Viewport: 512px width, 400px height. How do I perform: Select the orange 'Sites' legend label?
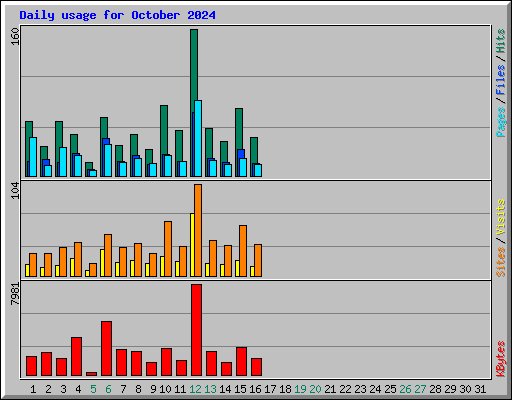click(501, 262)
